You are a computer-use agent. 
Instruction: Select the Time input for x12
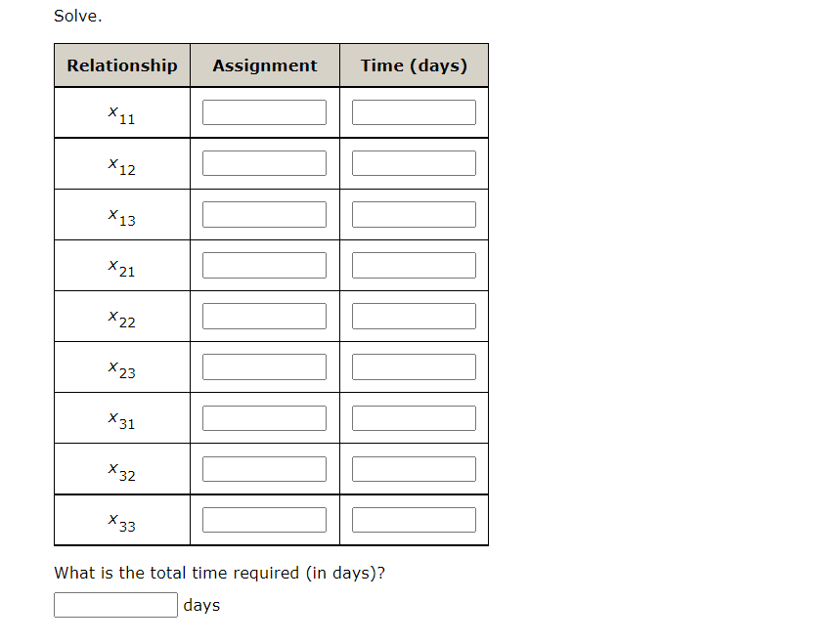(414, 163)
